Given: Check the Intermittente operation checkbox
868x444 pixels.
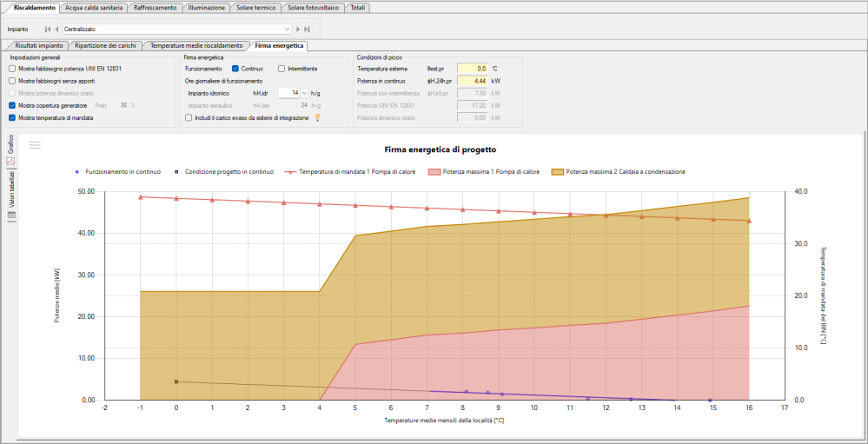Looking at the screenshot, I should pyautogui.click(x=282, y=69).
